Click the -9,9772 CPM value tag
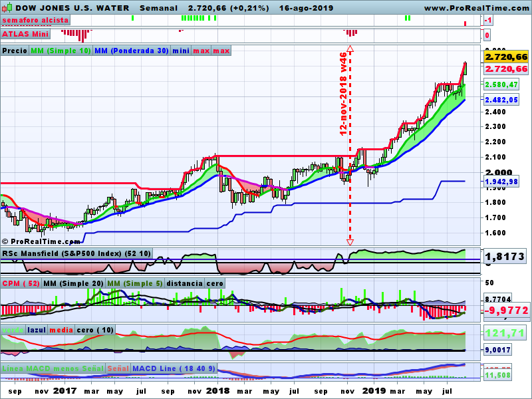 (506, 311)
